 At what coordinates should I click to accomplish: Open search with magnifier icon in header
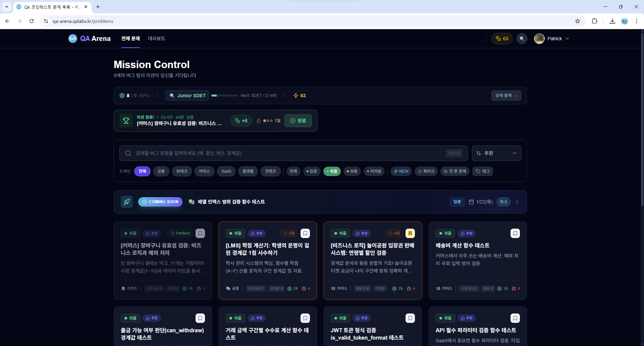click(522, 39)
